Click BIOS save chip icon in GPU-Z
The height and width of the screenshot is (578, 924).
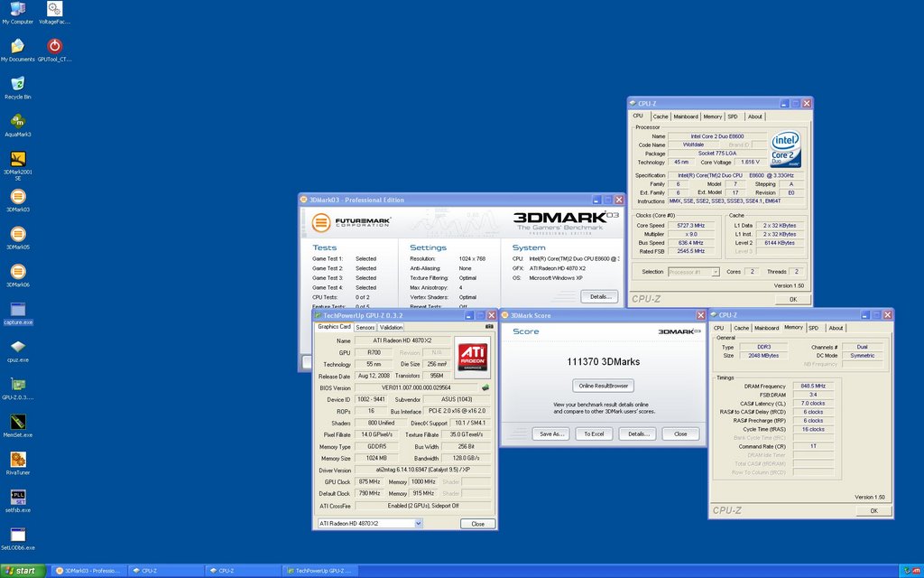(x=485, y=387)
